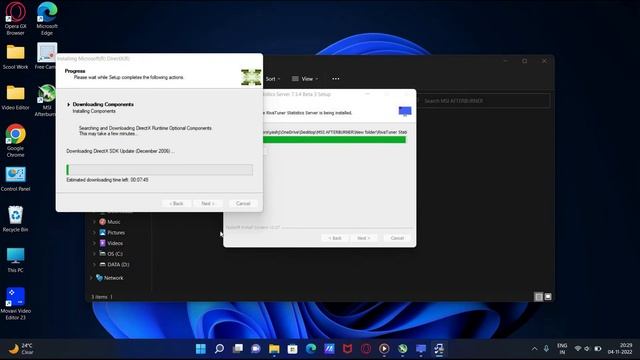Open Opera GX from the taskbar
This screenshot has width=640, height=360.
click(366, 349)
